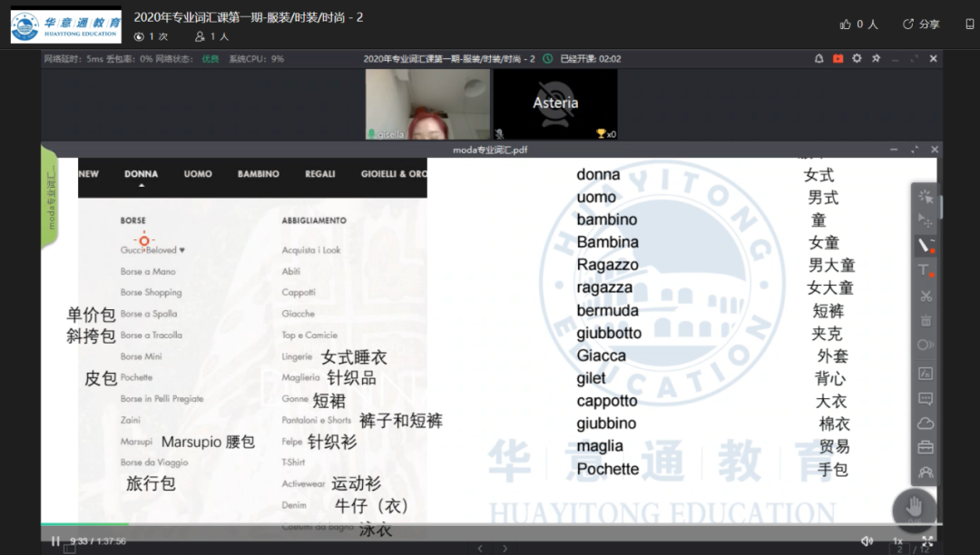The width and height of the screenshot is (980, 555).
Task: Click the 分享 share button
Action: [921, 24]
